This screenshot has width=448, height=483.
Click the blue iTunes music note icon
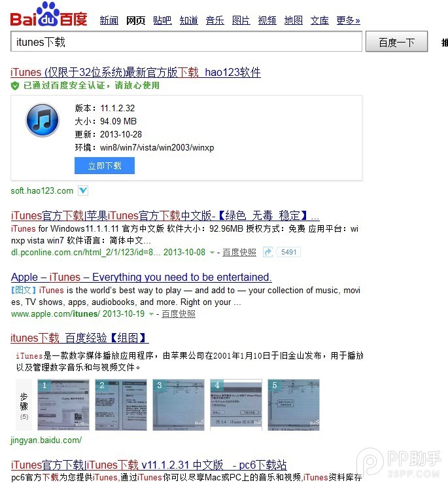[43, 120]
